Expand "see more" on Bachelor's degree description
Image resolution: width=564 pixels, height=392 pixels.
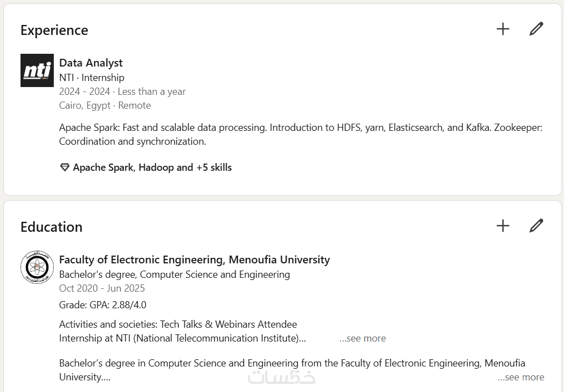click(x=521, y=377)
